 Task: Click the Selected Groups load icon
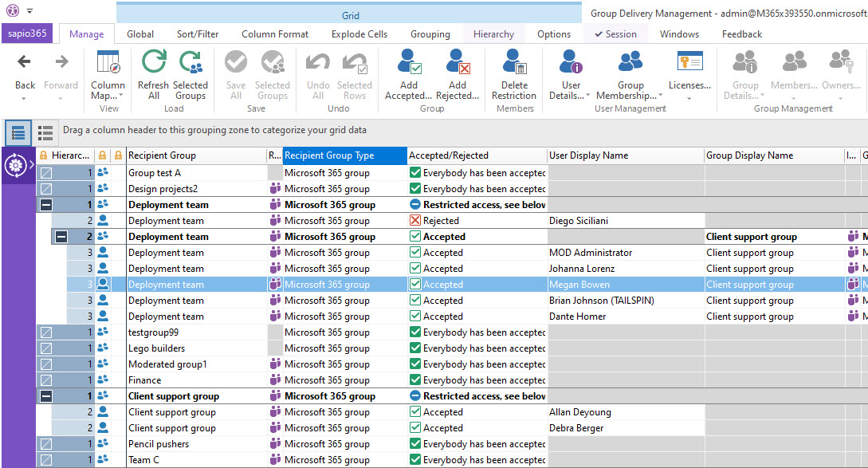(x=190, y=63)
